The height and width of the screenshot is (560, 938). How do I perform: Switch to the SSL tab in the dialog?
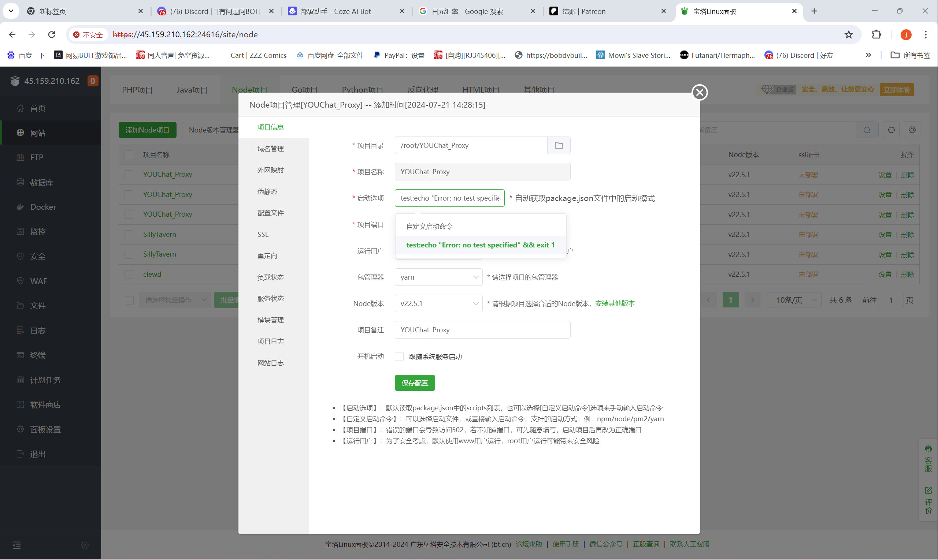[x=263, y=234]
